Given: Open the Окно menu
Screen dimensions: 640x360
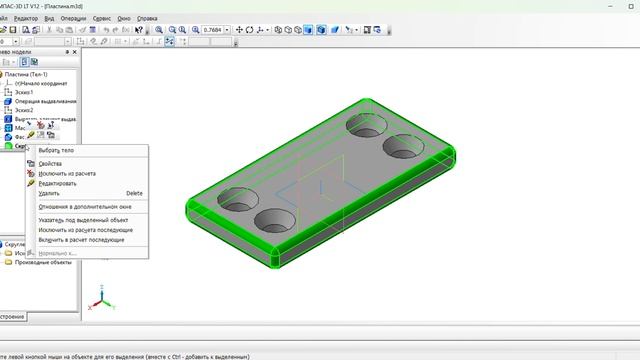Looking at the screenshot, I should [x=124, y=18].
